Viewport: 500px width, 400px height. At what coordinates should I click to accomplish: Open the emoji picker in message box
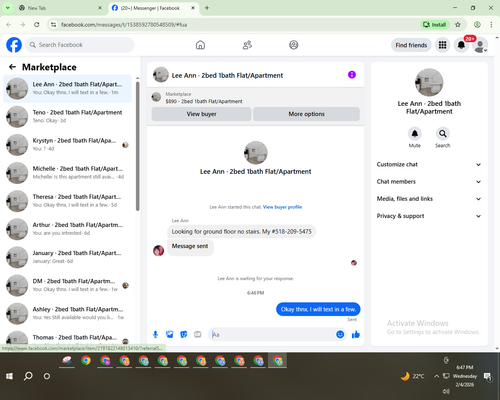[340, 334]
